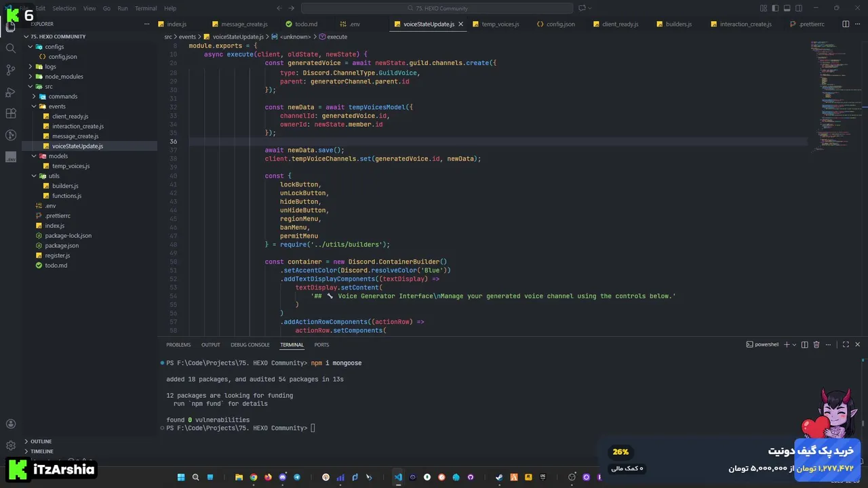Open Windows taskbar search
The width and height of the screenshot is (868, 488).
pyautogui.click(x=196, y=477)
